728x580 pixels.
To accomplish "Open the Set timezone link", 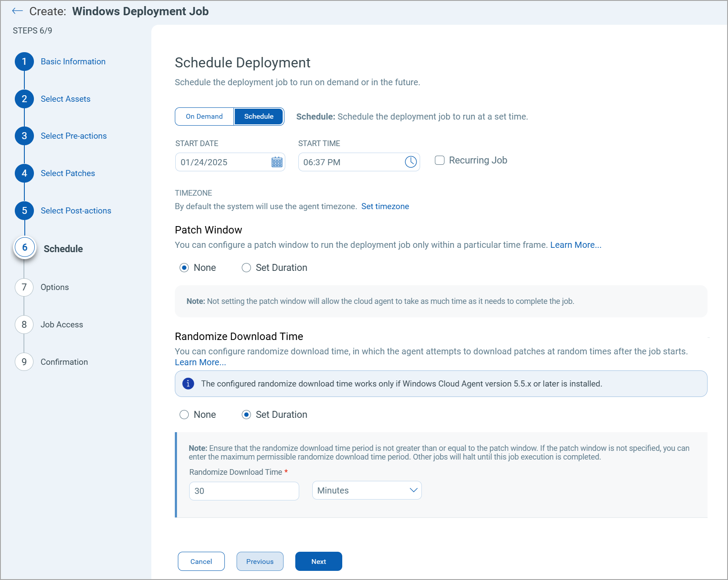I will click(384, 206).
